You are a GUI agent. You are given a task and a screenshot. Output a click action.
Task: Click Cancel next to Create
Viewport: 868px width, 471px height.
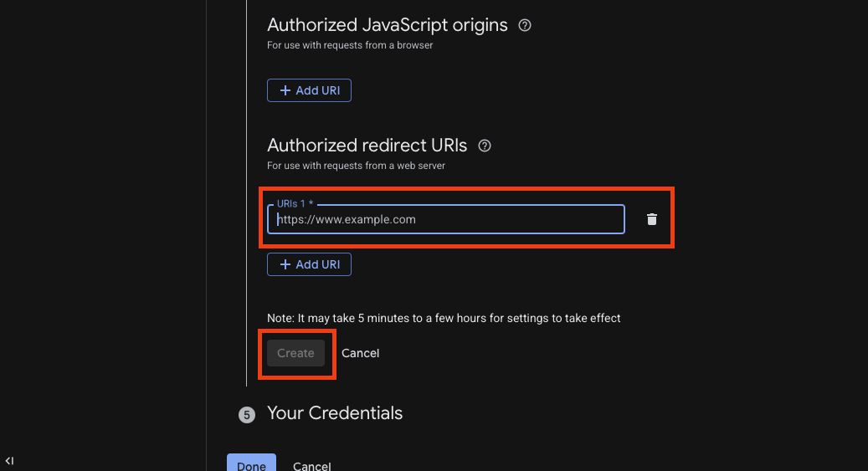(x=360, y=353)
